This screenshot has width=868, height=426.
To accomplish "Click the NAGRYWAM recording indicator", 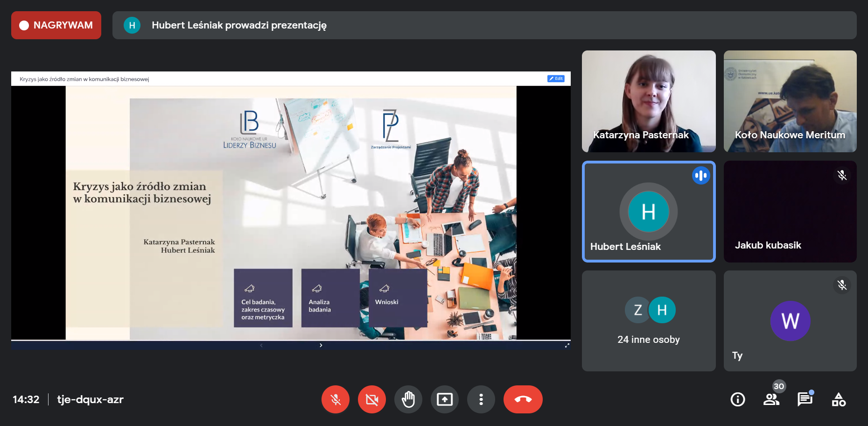I will click(56, 25).
